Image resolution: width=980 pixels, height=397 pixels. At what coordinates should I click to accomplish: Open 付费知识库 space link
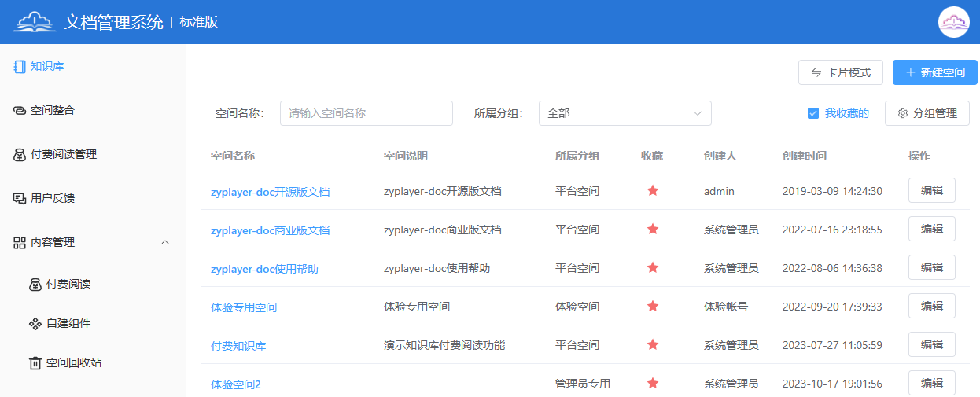(x=238, y=346)
